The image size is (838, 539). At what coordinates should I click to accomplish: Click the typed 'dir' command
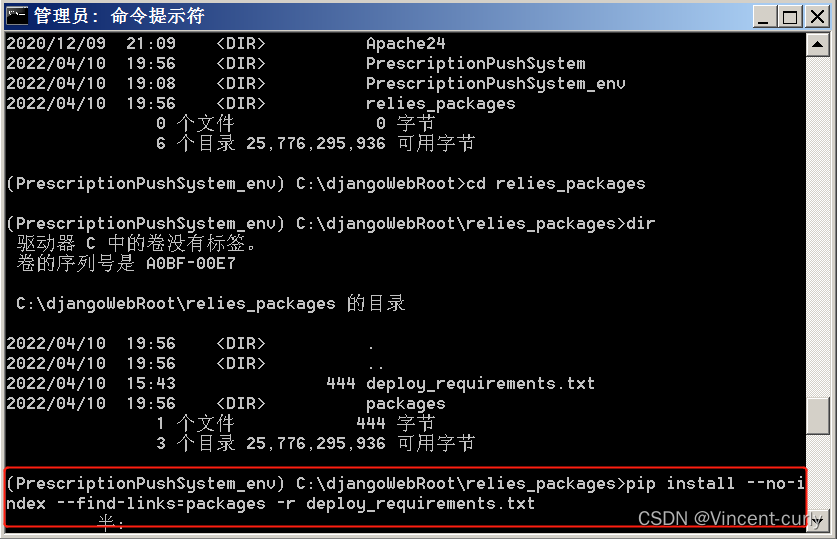tap(640, 224)
